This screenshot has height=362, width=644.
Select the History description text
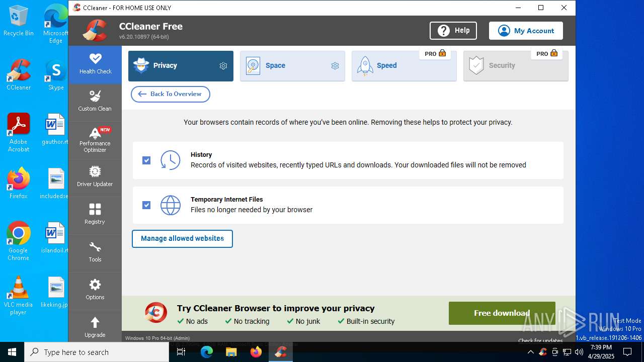tap(358, 165)
